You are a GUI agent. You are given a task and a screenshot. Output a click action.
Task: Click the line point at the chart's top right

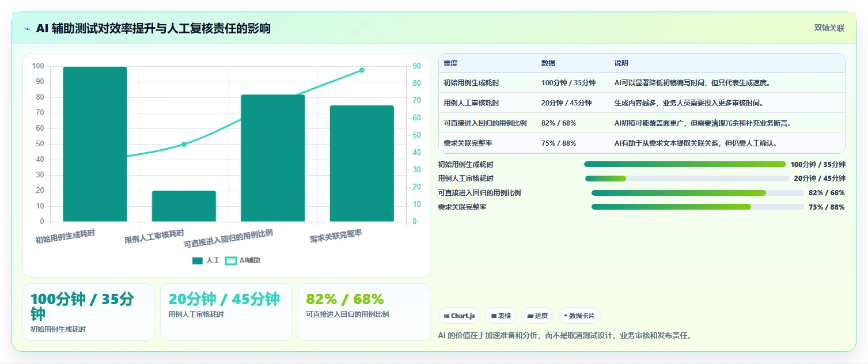point(362,70)
